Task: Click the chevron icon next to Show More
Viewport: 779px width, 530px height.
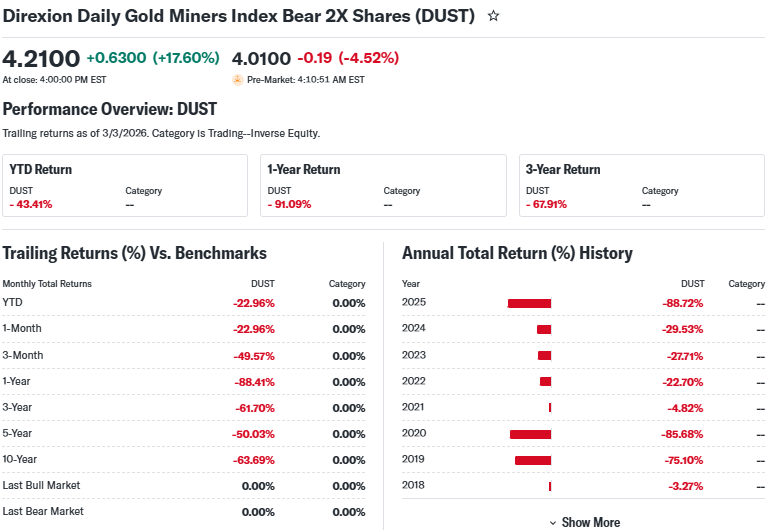Action: coord(553,522)
